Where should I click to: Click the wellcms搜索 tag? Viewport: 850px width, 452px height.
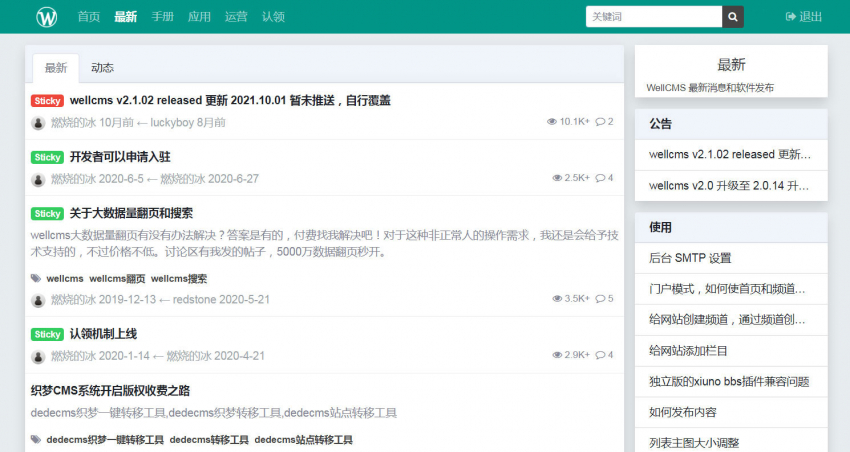[179, 279]
